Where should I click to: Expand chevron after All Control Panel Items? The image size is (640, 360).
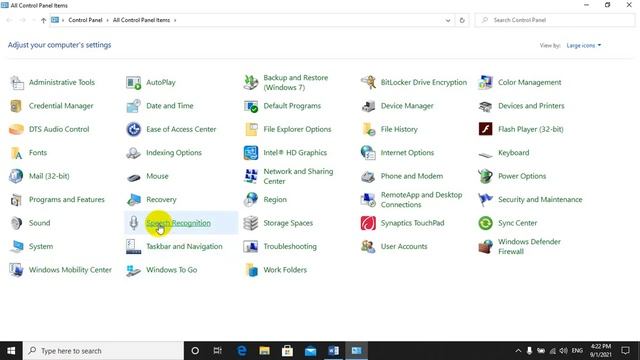coord(175,20)
